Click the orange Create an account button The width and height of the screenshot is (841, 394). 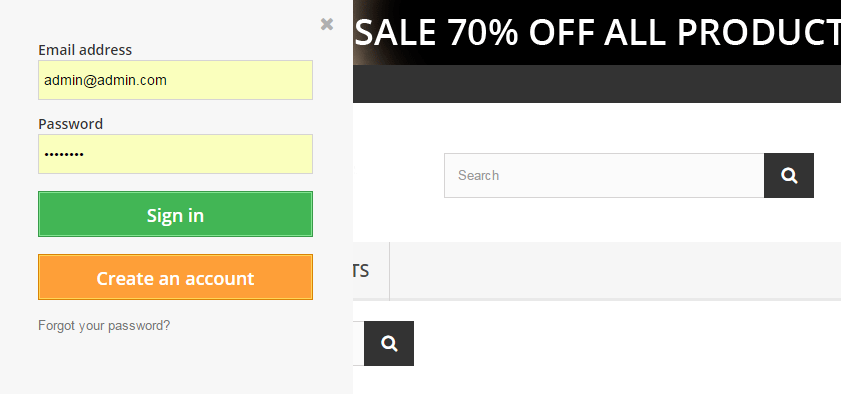click(175, 277)
